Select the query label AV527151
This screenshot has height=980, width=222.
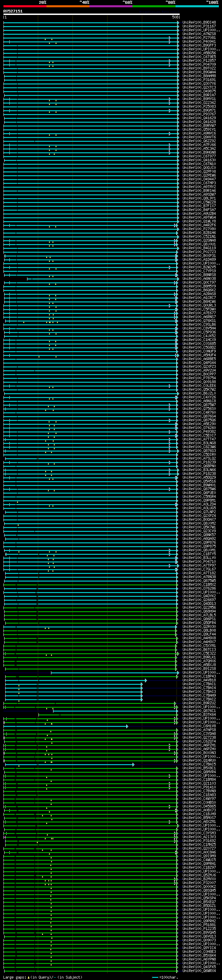pyautogui.click(x=13, y=11)
